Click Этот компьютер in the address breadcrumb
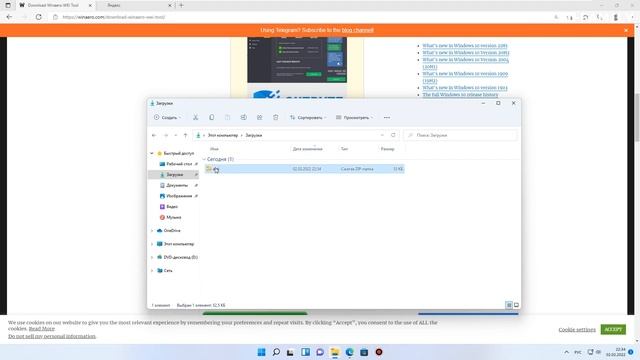The height and width of the screenshot is (360, 640). pos(223,135)
